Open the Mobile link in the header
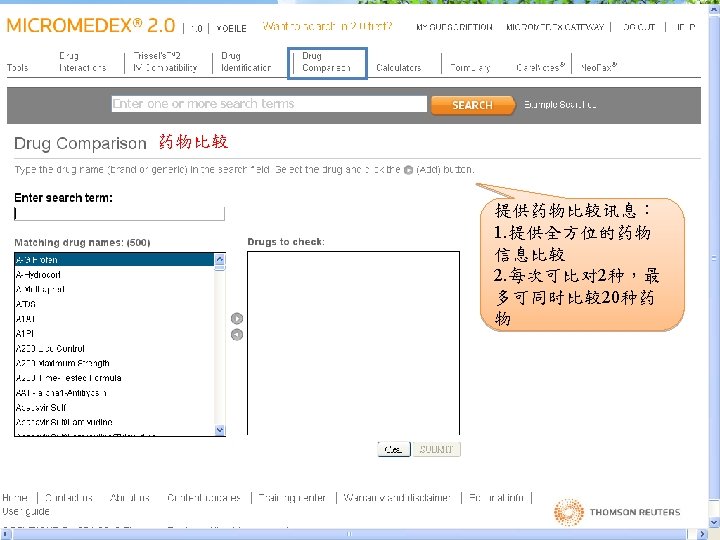Image resolution: width=720 pixels, height=540 pixels. 231,28
